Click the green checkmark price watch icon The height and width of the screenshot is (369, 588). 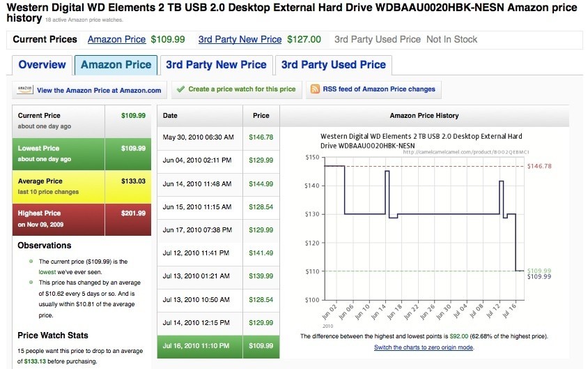pyautogui.click(x=180, y=89)
